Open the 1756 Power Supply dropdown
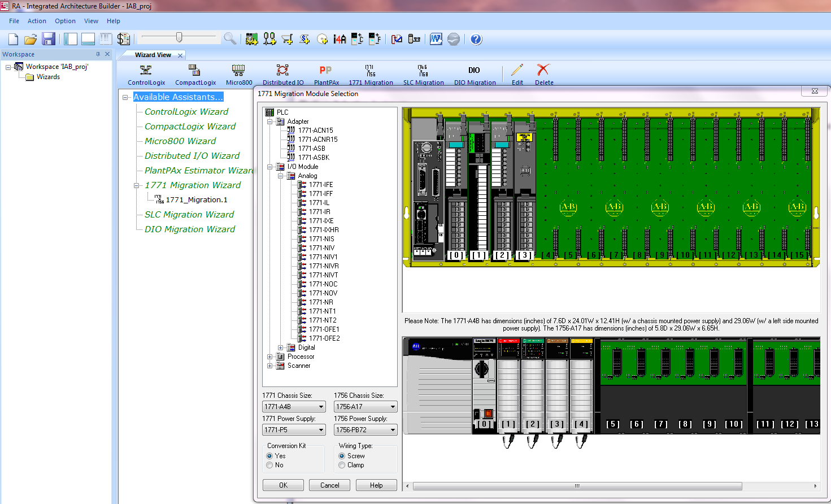Screen dimensions: 831x504 coord(366,430)
